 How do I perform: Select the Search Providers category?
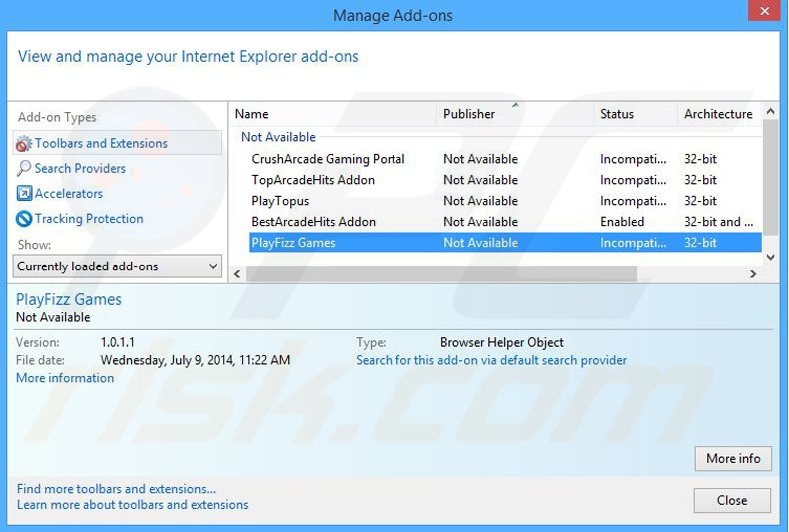point(80,168)
